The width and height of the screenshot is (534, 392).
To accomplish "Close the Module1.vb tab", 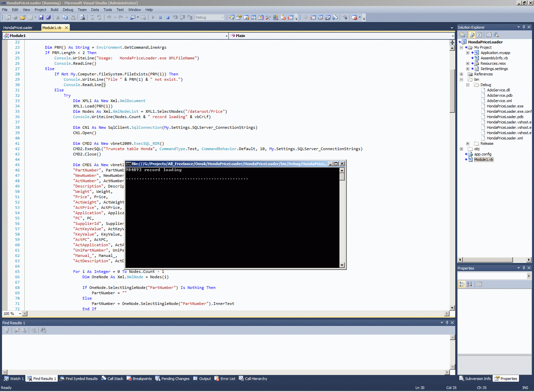I will pyautogui.click(x=66, y=28).
